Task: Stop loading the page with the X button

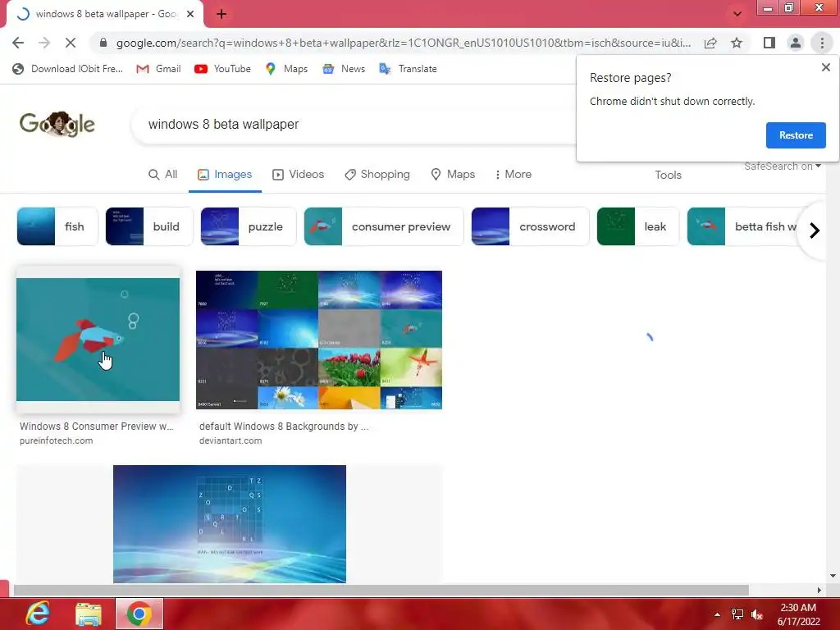Action: [71, 43]
